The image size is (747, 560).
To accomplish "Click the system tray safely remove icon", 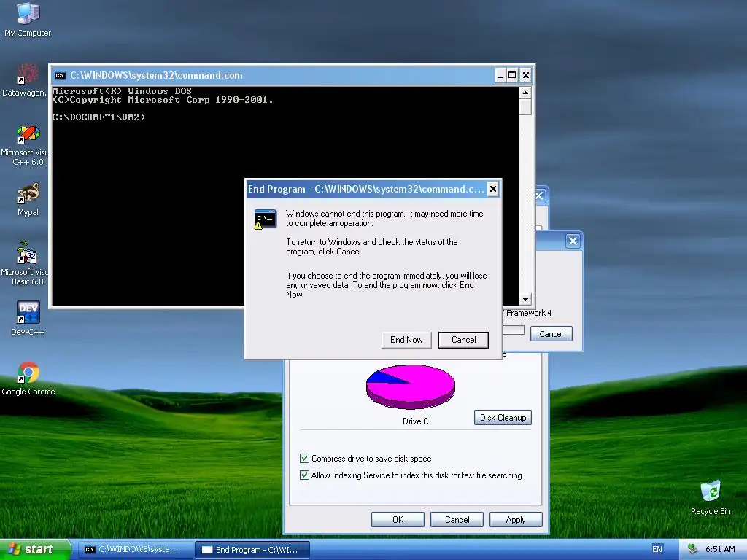I will (x=692, y=549).
